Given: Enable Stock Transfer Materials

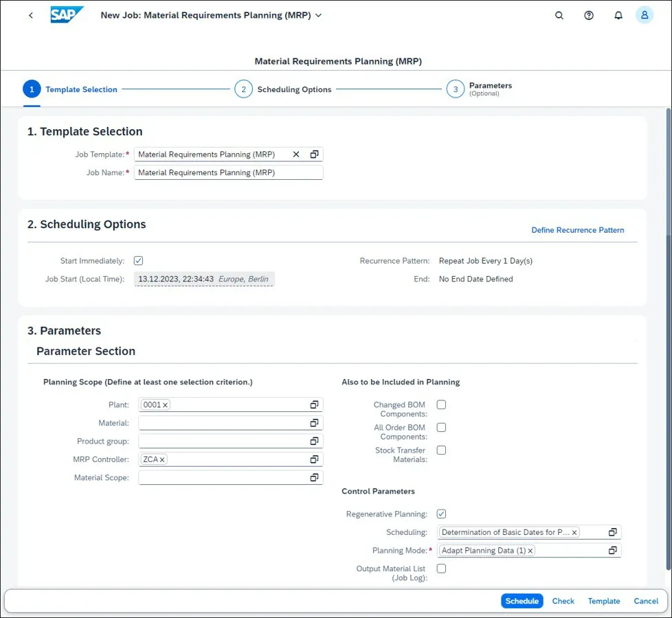Looking at the screenshot, I should click(441, 450).
